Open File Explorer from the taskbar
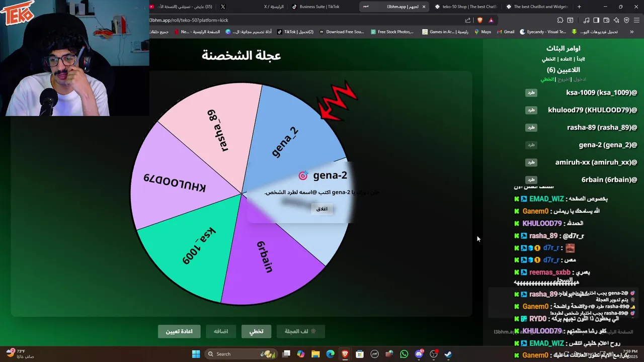This screenshot has height=362, width=644. click(315, 354)
